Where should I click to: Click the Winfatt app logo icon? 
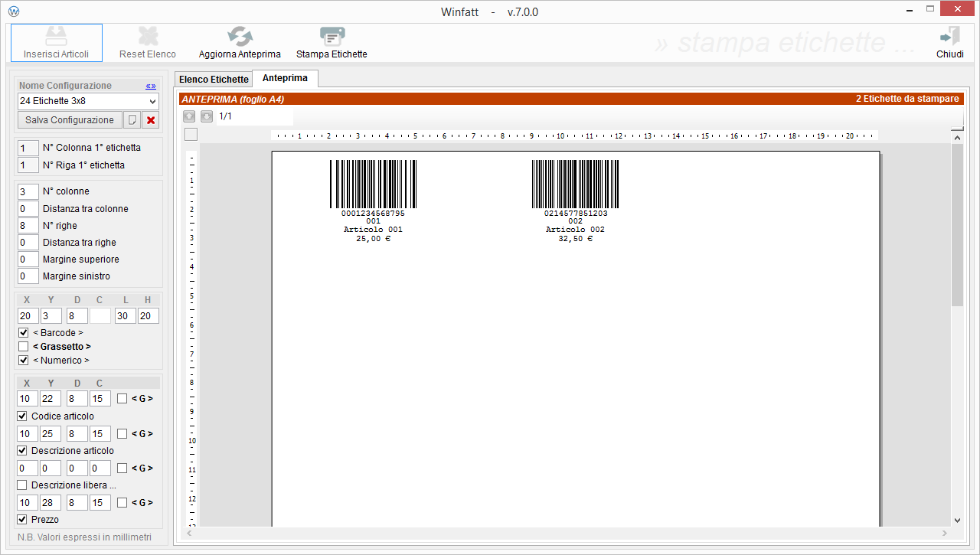tap(13, 11)
